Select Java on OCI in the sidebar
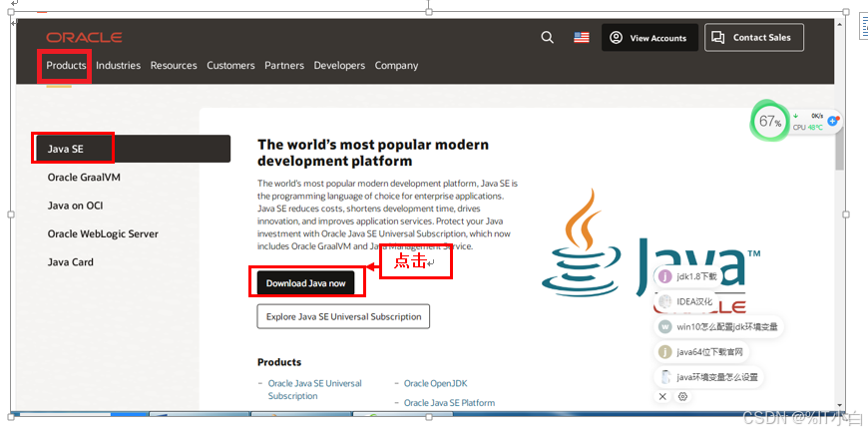This screenshot has height=433, width=868. tap(75, 206)
